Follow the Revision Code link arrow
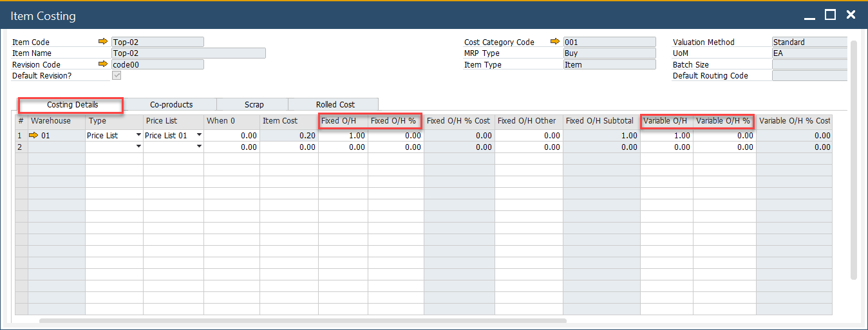 pyautogui.click(x=103, y=64)
